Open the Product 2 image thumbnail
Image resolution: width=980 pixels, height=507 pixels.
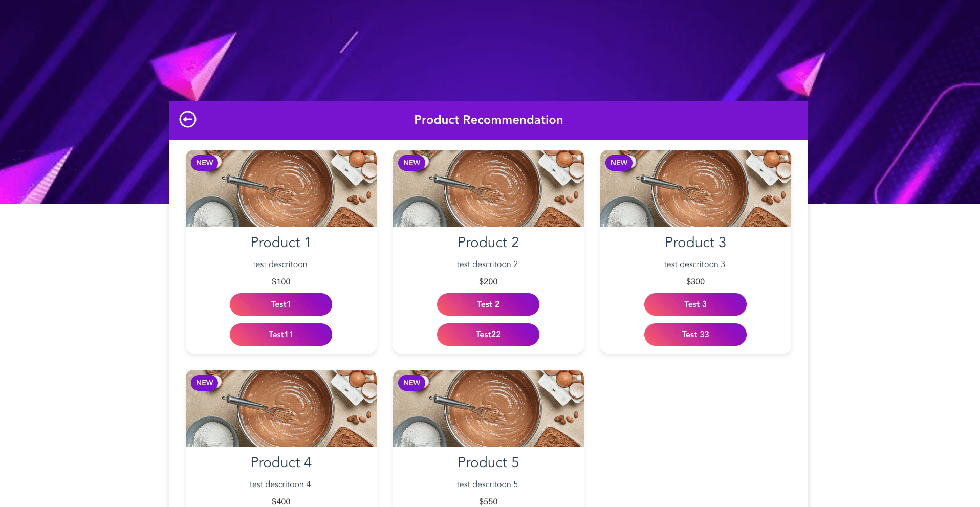pos(488,188)
